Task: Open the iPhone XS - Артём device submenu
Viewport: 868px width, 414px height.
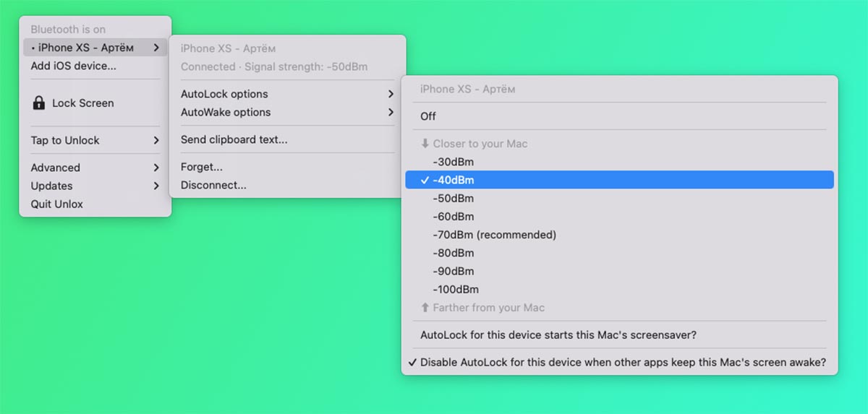Action: [x=95, y=48]
